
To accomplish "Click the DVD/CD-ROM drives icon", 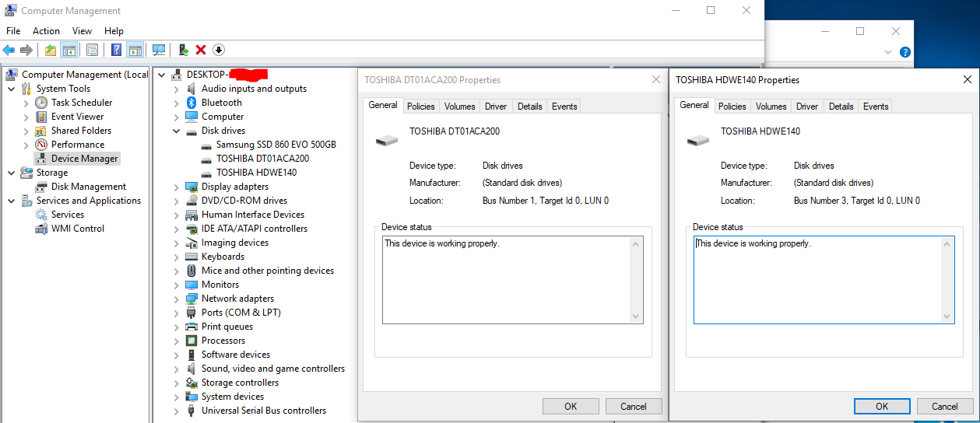I will click(191, 201).
